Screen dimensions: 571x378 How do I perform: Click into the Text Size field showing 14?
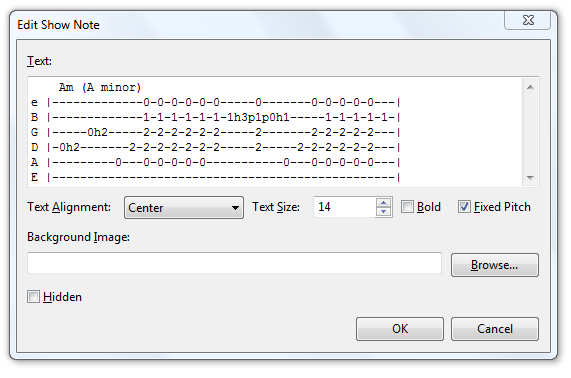point(345,207)
